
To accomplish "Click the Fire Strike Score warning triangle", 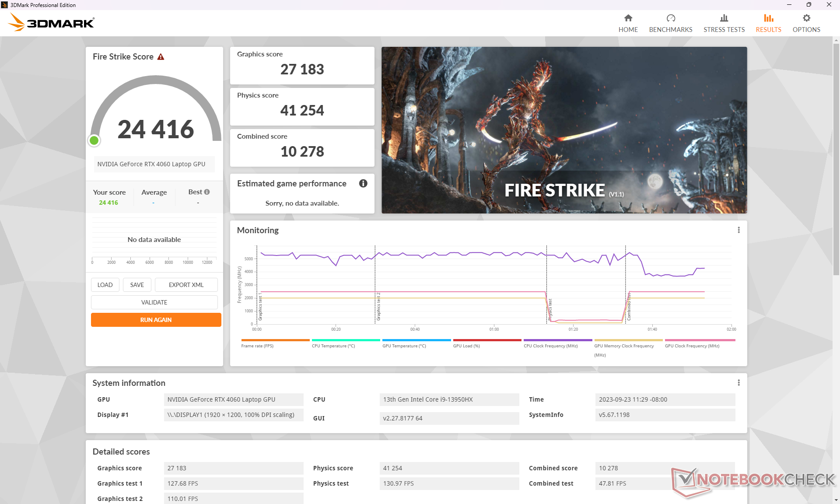I will coord(161,57).
